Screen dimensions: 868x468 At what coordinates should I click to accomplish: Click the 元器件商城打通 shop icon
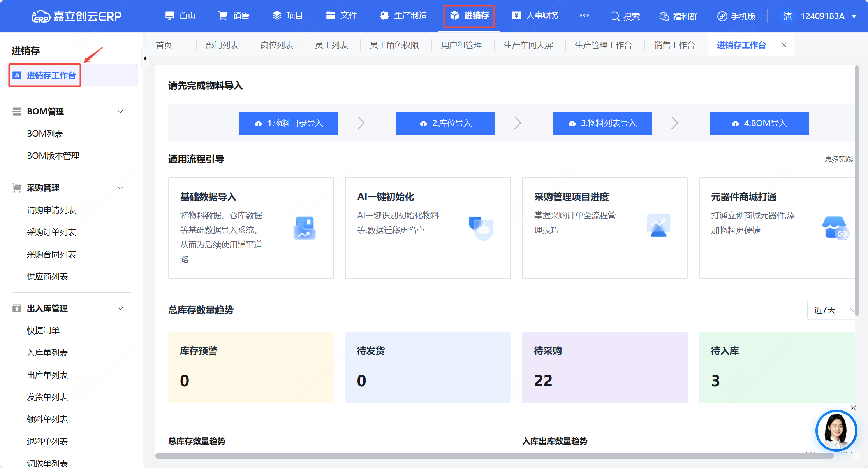pos(835,228)
